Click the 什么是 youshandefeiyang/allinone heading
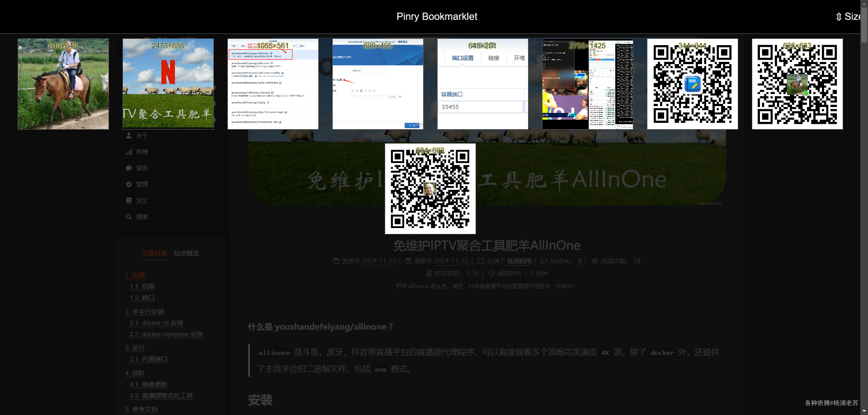This screenshot has height=415, width=868. (x=321, y=327)
